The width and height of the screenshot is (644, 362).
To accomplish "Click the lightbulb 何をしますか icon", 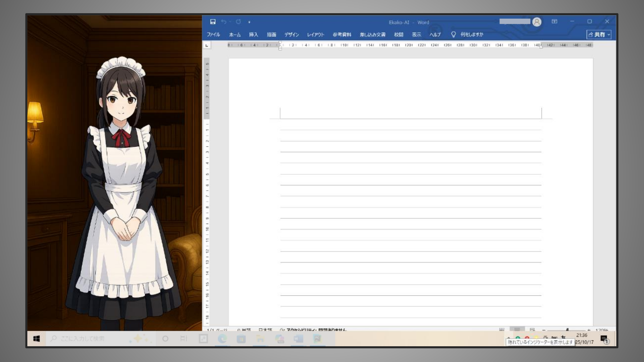I will (x=453, y=34).
